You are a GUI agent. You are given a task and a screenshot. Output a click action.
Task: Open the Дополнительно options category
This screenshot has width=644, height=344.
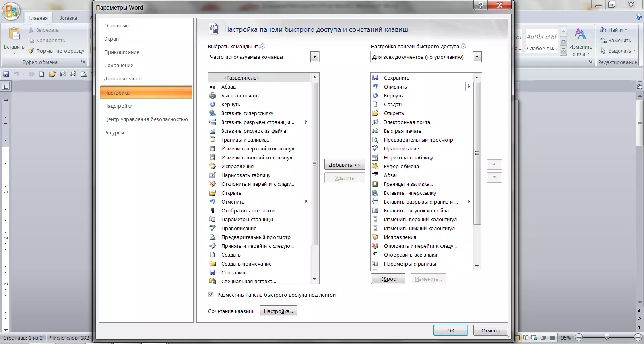[x=146, y=79]
